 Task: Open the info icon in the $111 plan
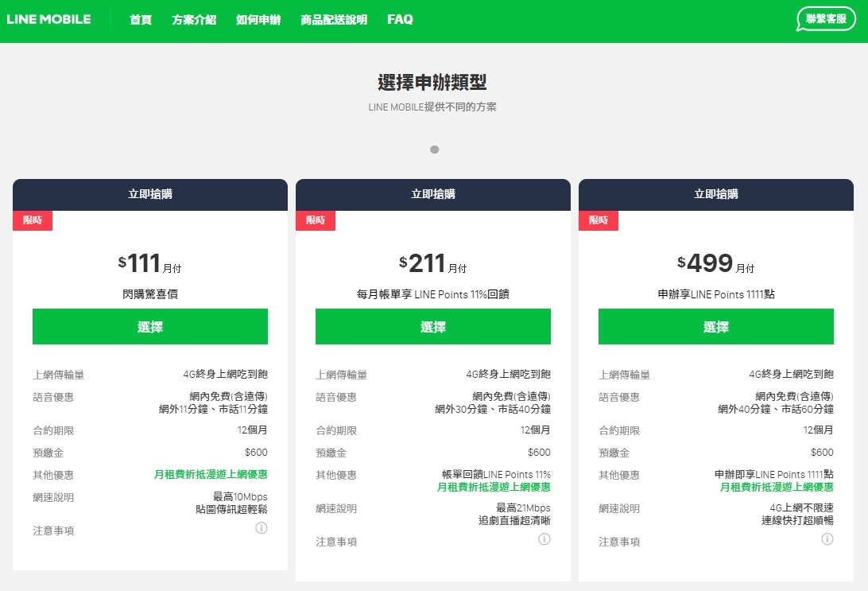point(262,528)
